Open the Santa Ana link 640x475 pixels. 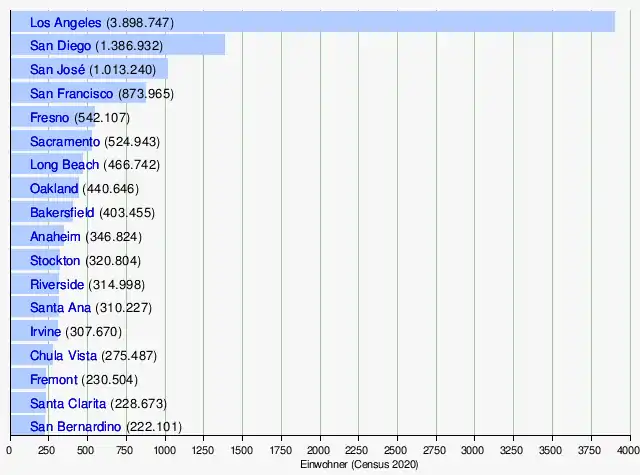pyautogui.click(x=60, y=308)
